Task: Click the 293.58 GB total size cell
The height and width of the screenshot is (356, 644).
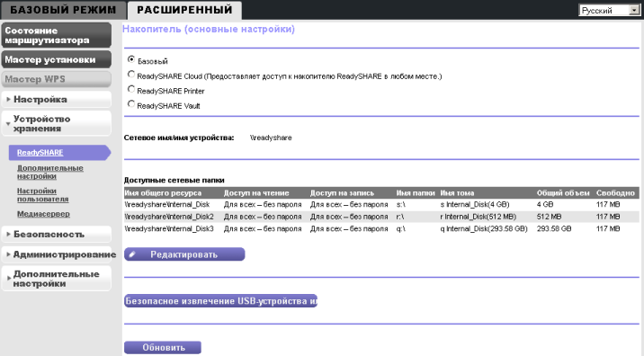Action: [554, 228]
